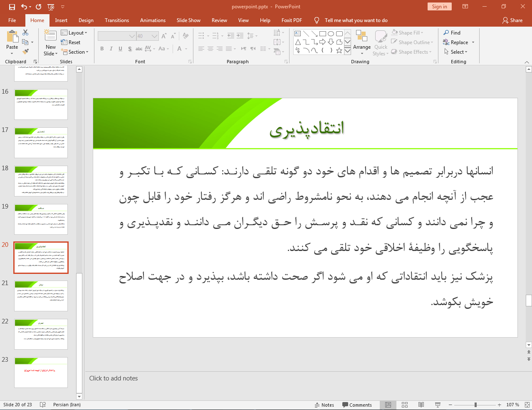
Task: Click the Sign in button
Action: [x=439, y=7]
